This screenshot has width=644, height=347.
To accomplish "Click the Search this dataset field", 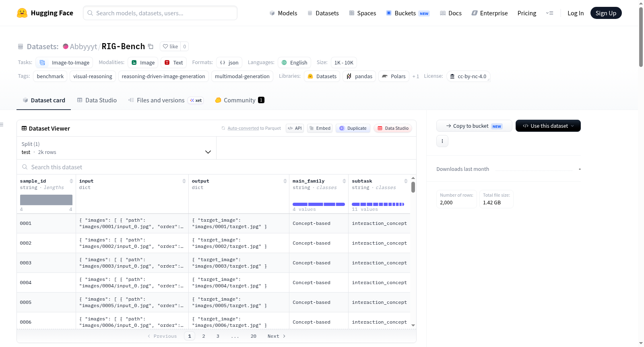I will [x=217, y=167].
